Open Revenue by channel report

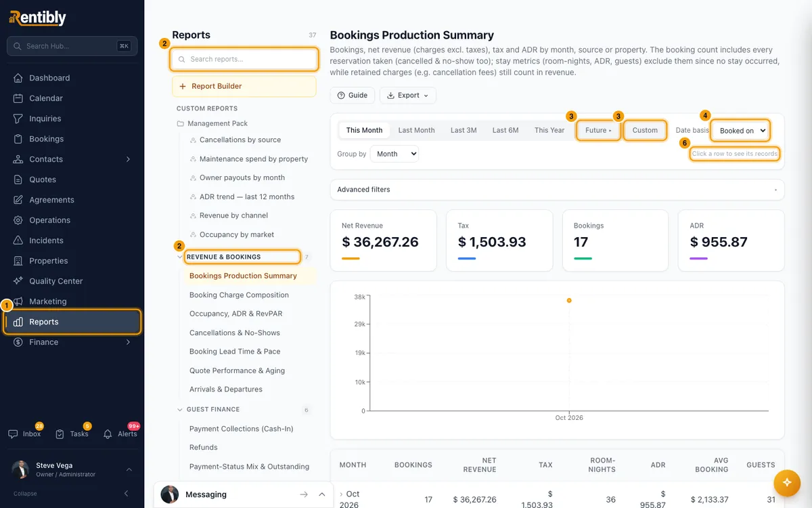click(x=233, y=215)
